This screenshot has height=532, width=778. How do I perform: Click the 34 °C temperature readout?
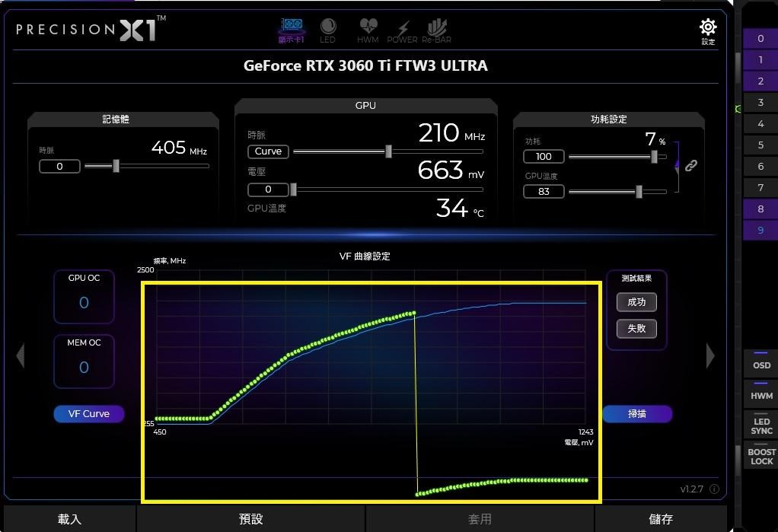(460, 208)
